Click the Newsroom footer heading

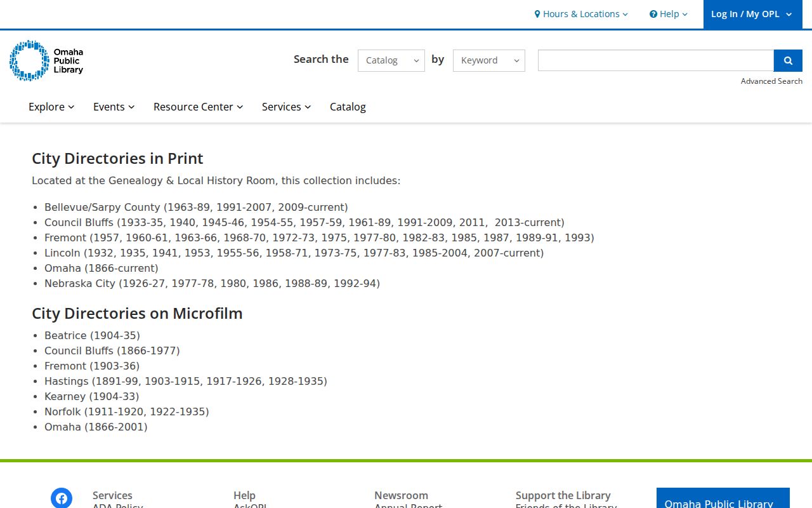[x=401, y=495]
